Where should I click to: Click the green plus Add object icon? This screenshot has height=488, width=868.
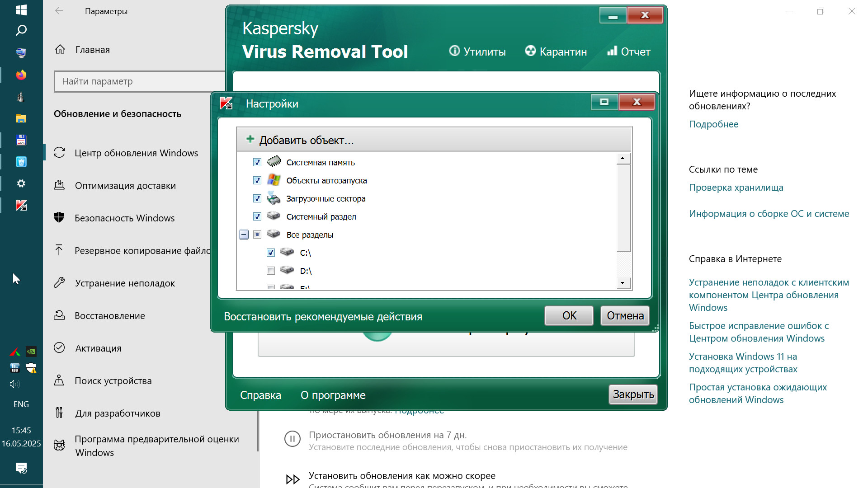tap(250, 139)
